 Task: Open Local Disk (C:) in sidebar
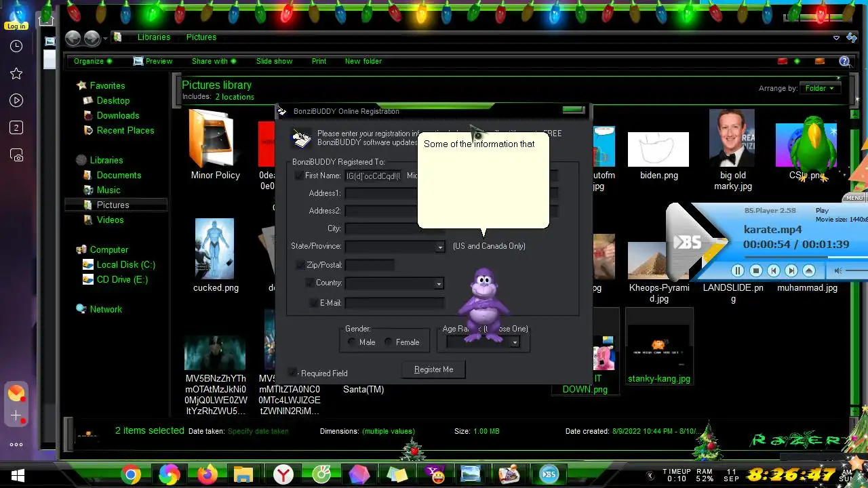[125, 264]
